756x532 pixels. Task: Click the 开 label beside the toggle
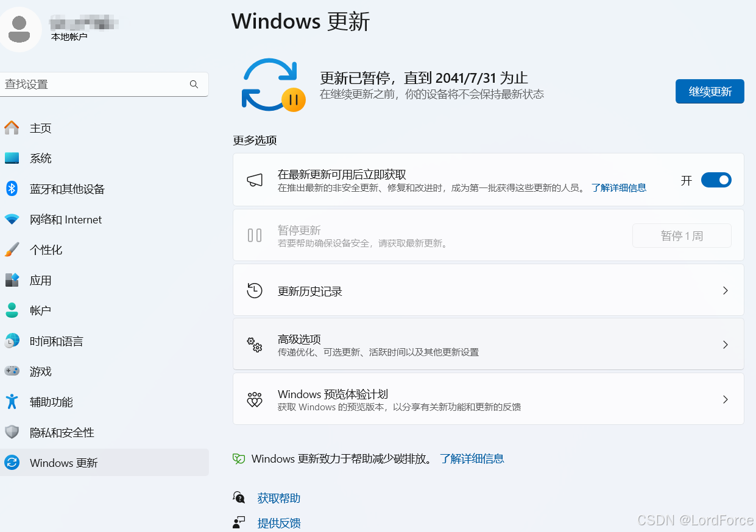[687, 181]
